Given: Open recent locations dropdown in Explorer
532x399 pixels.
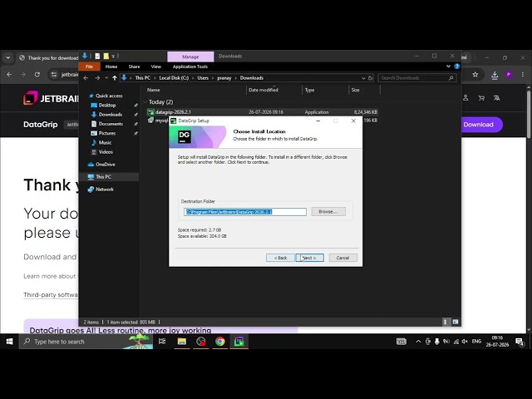Looking at the screenshot, I should coord(106,78).
